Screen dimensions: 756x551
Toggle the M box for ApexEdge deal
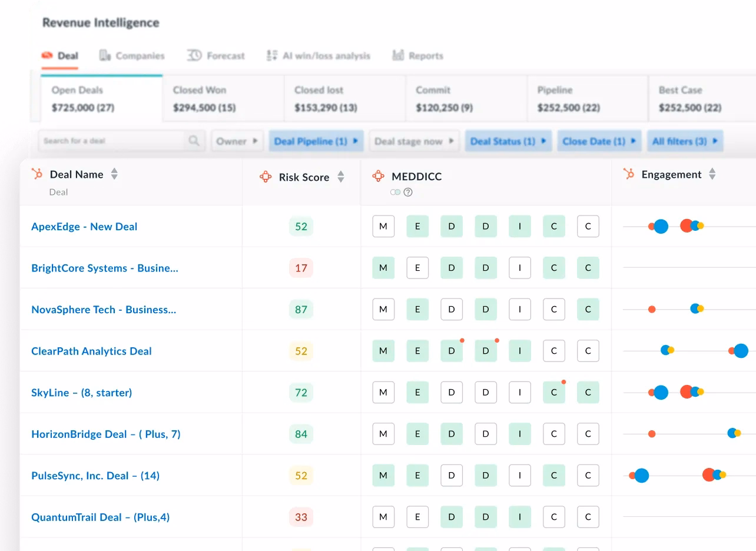click(383, 227)
